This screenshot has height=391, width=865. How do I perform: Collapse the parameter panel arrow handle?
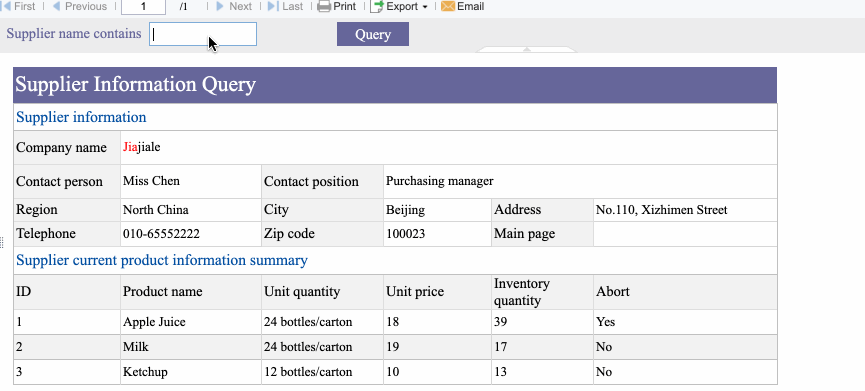[x=526, y=50]
